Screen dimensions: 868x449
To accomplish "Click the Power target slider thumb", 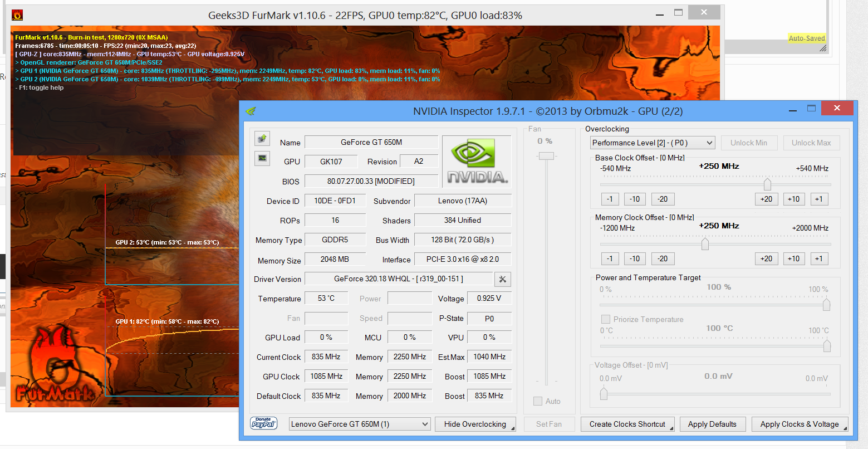I will (x=827, y=304).
